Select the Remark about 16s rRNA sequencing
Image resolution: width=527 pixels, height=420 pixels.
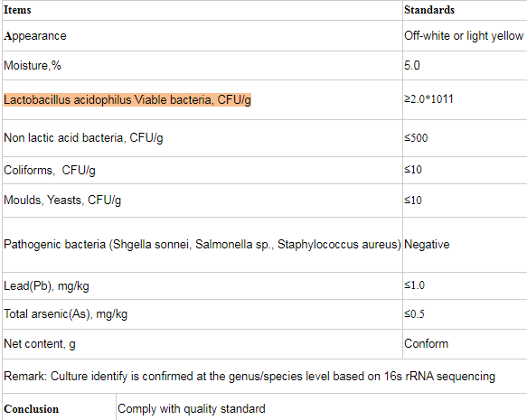(249, 377)
